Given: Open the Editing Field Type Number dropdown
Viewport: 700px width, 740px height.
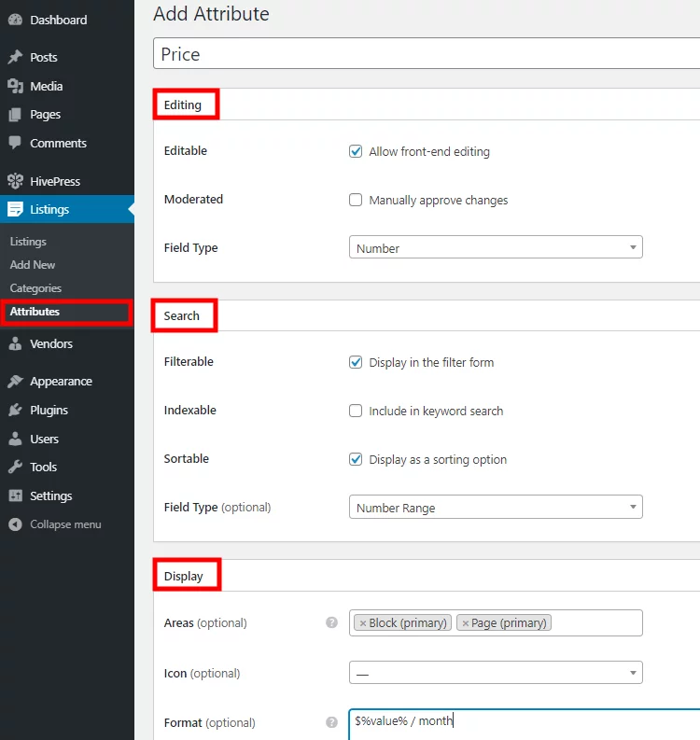Looking at the screenshot, I should click(x=496, y=247).
